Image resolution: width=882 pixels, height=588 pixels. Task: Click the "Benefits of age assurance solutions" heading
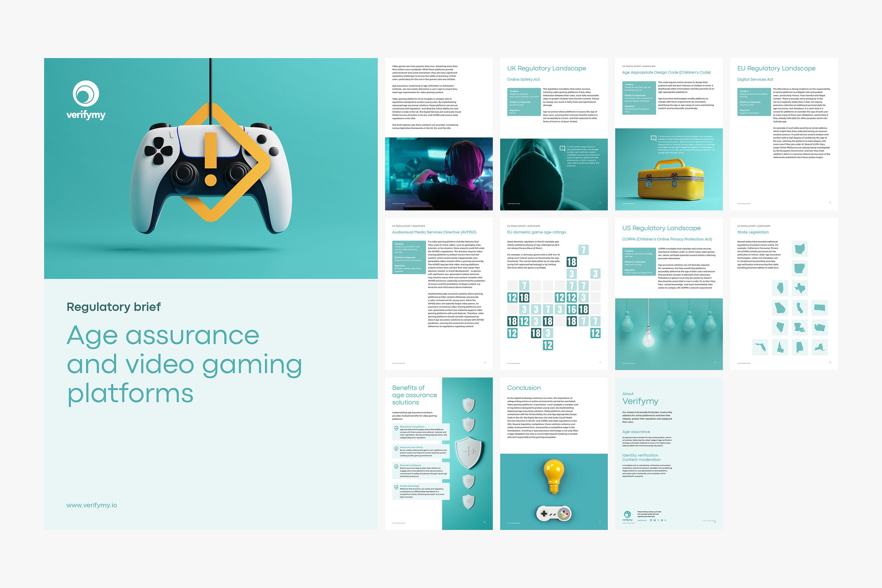pyautogui.click(x=415, y=395)
